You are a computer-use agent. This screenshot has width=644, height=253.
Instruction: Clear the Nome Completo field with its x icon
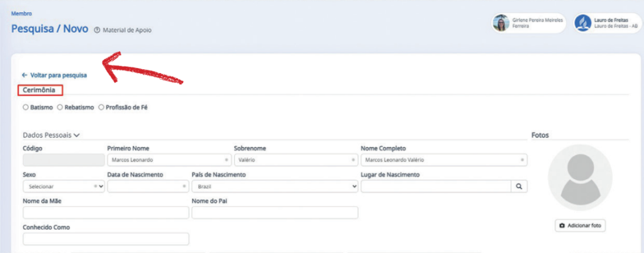tap(522, 160)
